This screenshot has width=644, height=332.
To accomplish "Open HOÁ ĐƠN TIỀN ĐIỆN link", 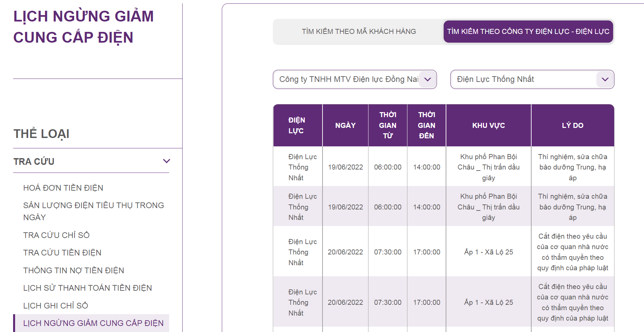I will [63, 188].
